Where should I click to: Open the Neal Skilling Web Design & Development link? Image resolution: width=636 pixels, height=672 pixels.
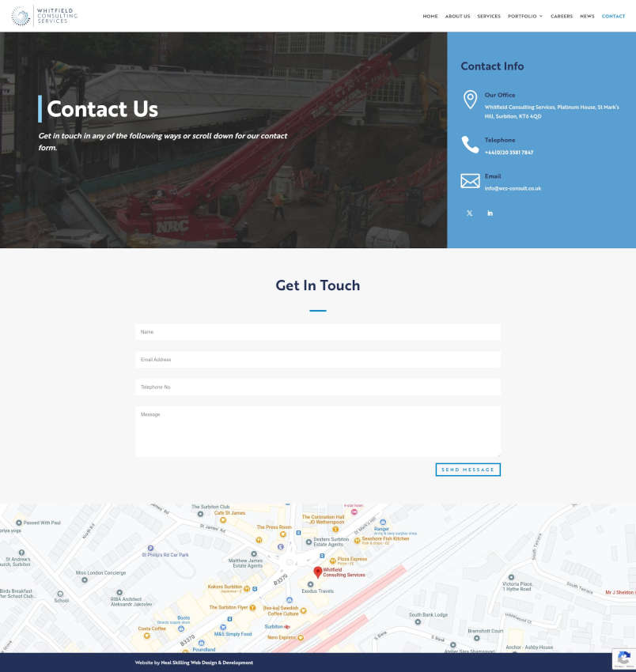coord(206,663)
